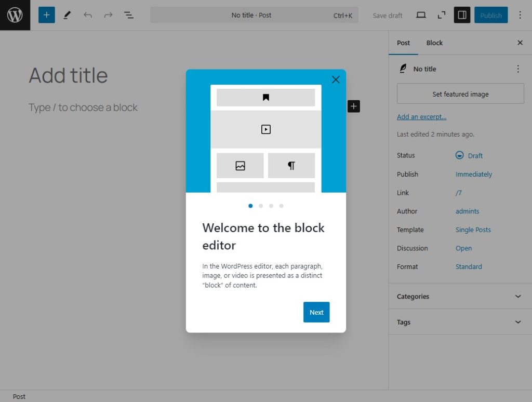The image size is (532, 402).
Task: Select the second carousel dot
Action: (261, 206)
